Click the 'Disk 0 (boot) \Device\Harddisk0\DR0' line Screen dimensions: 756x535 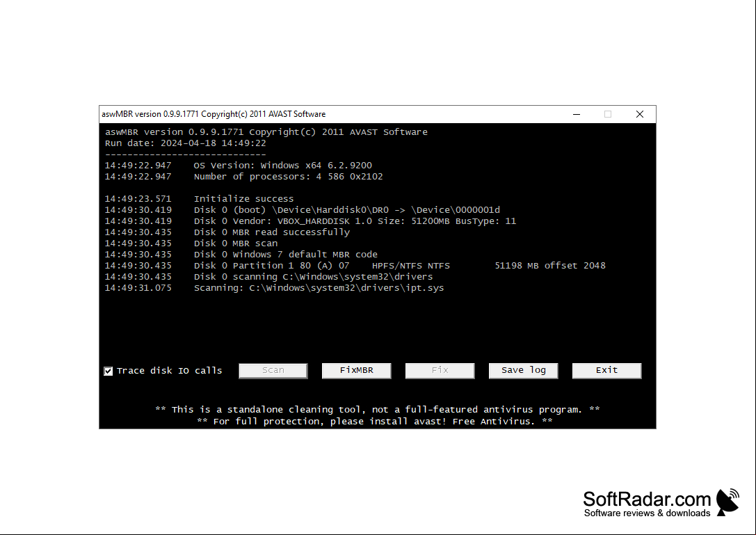point(303,210)
